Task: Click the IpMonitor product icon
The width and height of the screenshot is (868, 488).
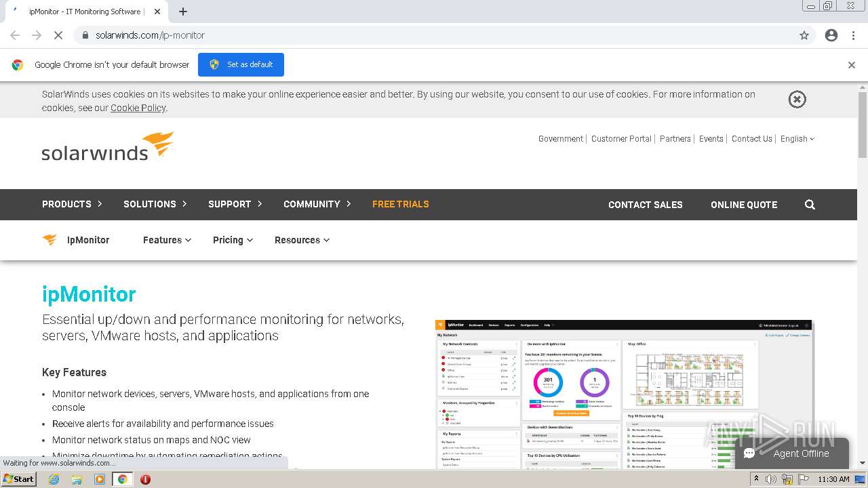Action: (50, 240)
